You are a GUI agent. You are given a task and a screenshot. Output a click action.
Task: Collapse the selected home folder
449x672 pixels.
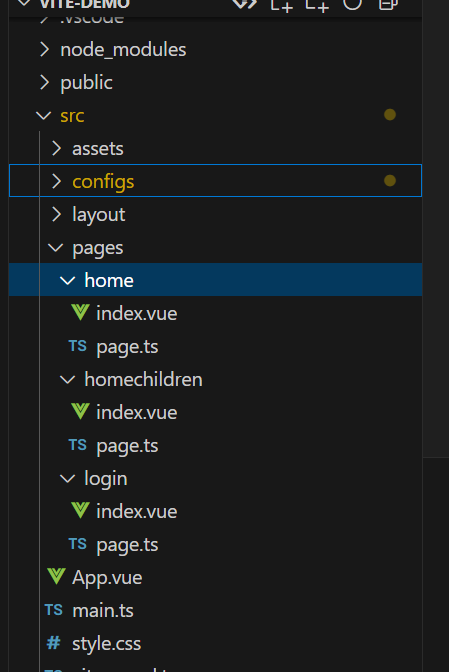click(x=216, y=280)
